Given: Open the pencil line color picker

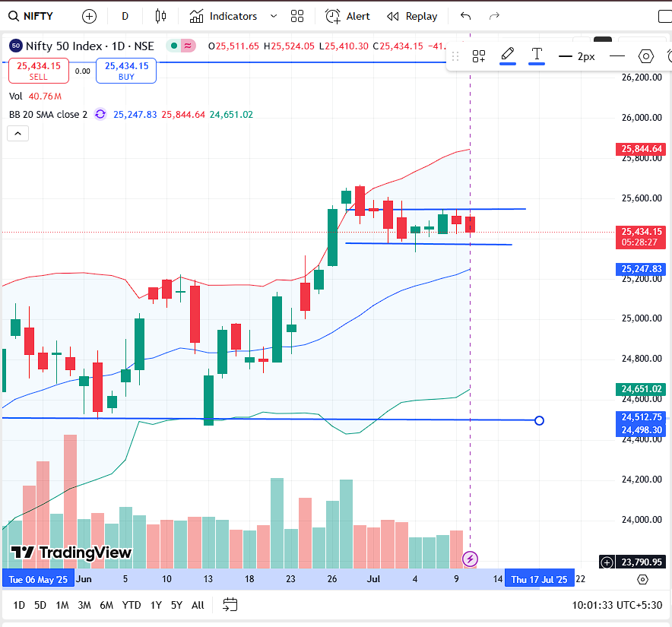Looking at the screenshot, I should coord(508,55).
